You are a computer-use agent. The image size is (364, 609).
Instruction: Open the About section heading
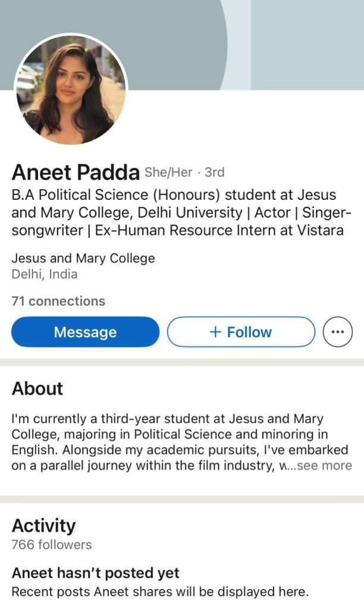click(37, 388)
